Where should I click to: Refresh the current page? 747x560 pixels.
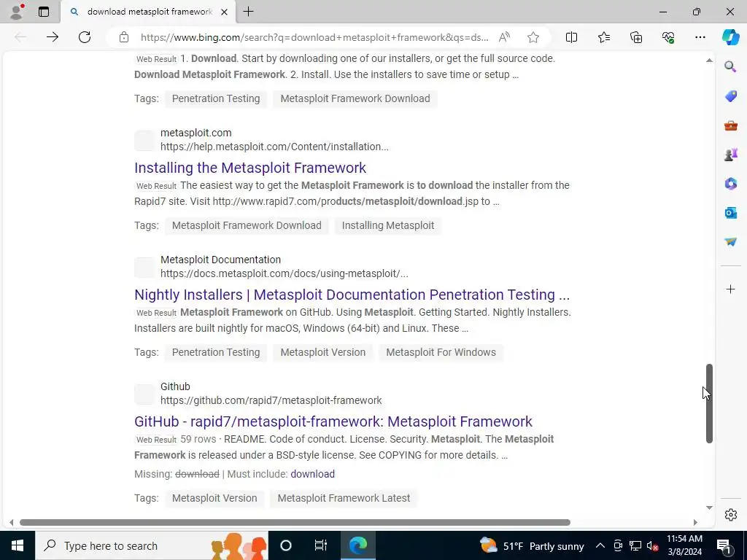[85, 37]
